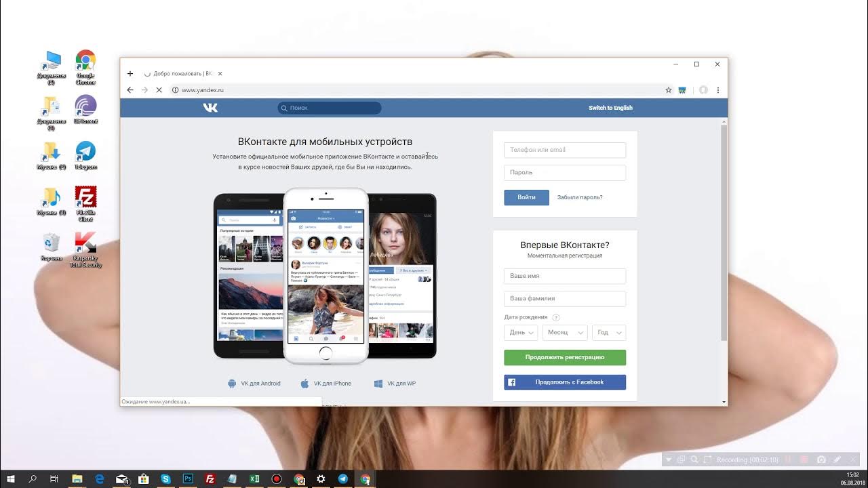Open the Музыка (1) folder shortcut
The image size is (868, 488).
click(x=52, y=201)
